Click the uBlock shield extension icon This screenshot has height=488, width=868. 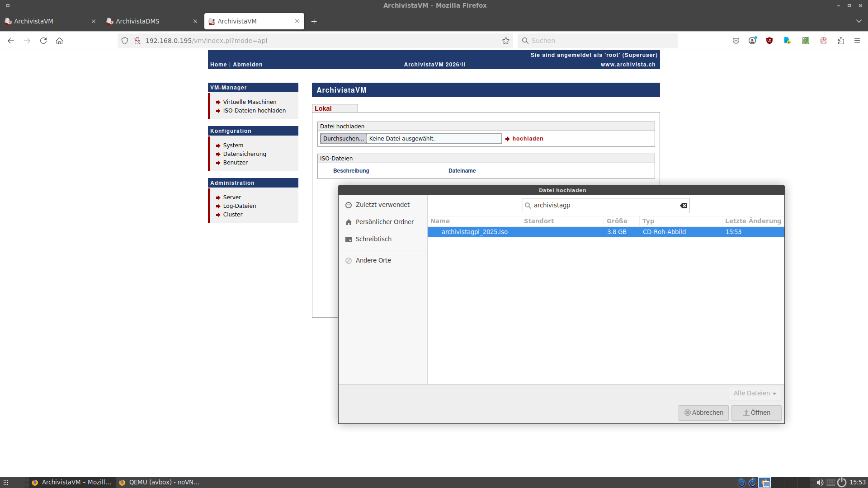coord(769,41)
